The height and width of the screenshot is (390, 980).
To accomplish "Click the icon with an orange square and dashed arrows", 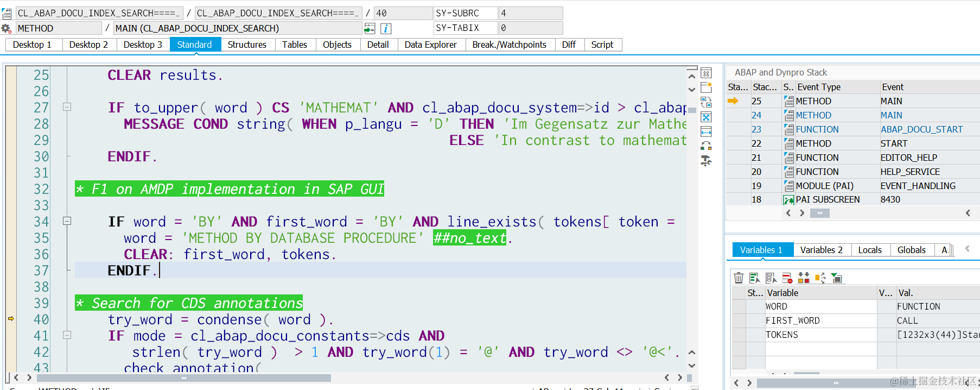I will point(820,278).
